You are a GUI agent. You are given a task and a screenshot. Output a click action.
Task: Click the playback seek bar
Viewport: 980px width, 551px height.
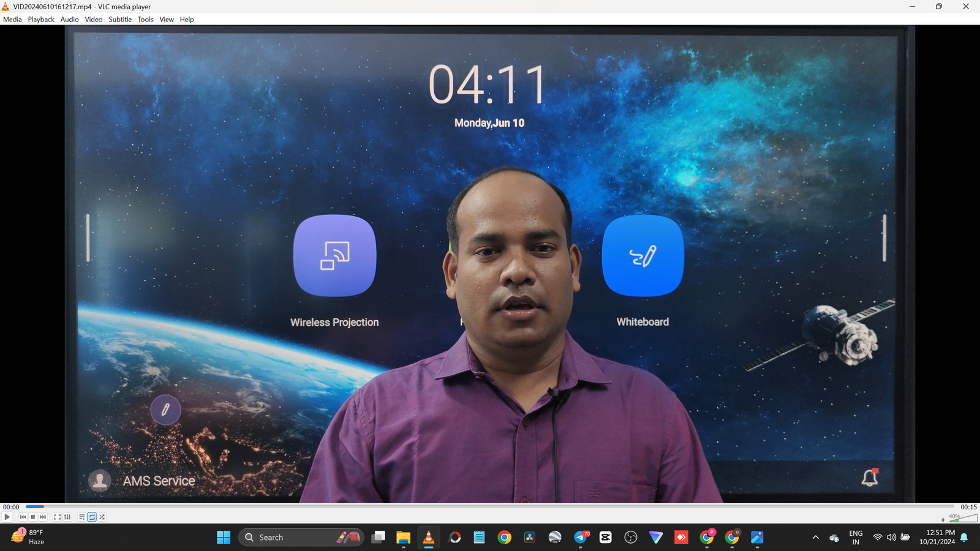click(490, 506)
